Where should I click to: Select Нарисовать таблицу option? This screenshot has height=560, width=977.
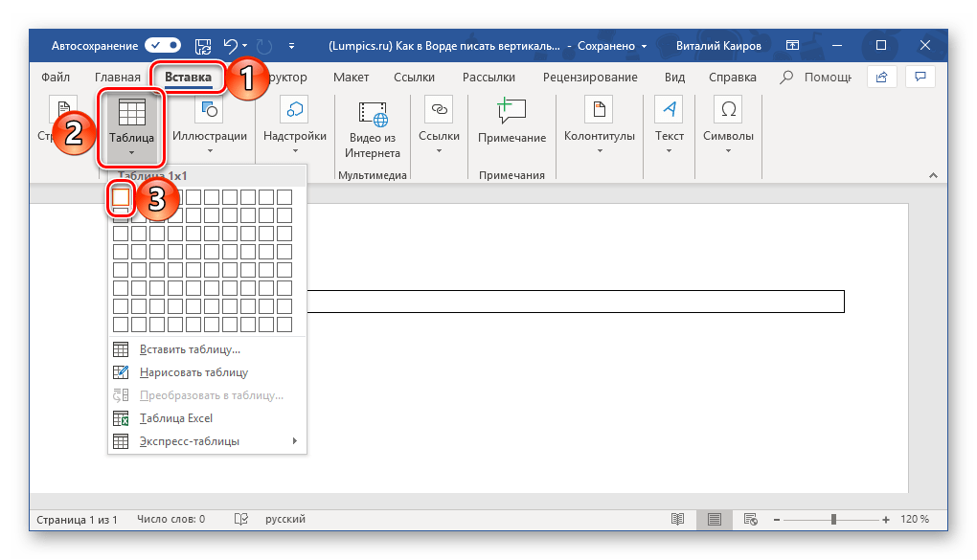tap(193, 372)
